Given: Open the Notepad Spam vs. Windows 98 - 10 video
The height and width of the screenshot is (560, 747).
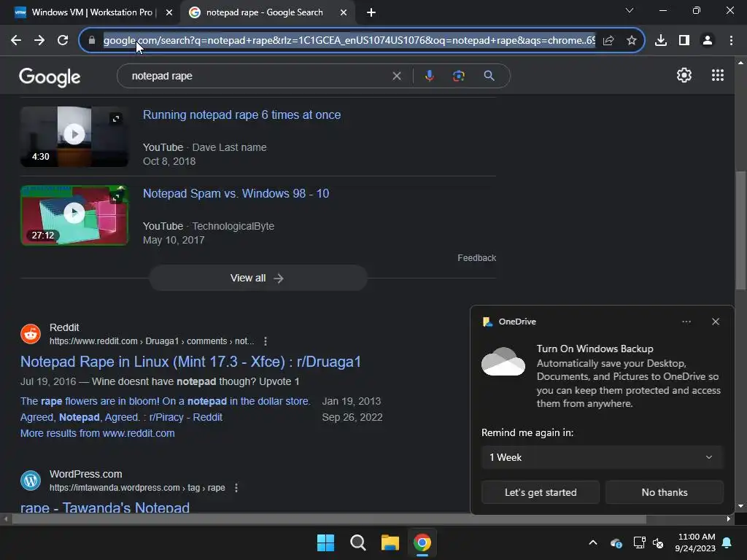Looking at the screenshot, I should coord(236,194).
